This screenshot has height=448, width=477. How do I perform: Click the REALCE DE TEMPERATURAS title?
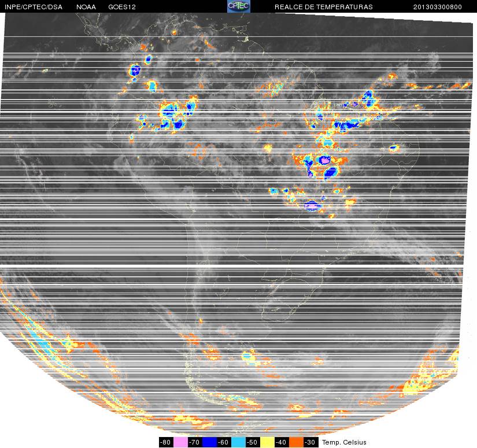tap(324, 7)
